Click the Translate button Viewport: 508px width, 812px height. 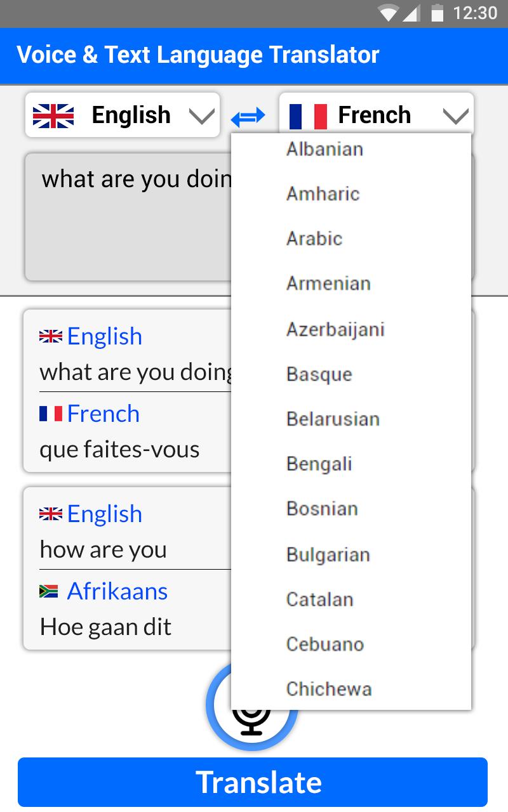[253, 782]
